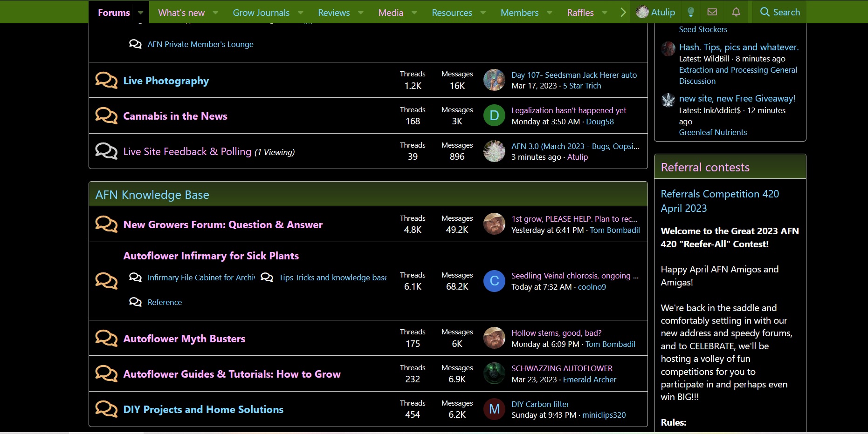Open Atulip's avatar in Live Site Feedback row
This screenshot has height=434, width=868.
[x=494, y=151]
